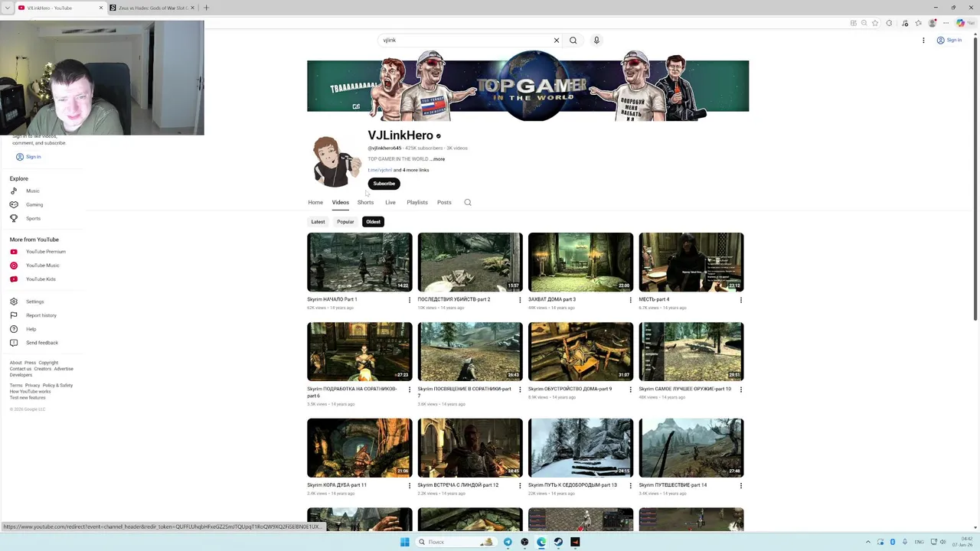This screenshot has height=551, width=980.
Task: Open YouTube Kids from the sidebar
Action: [x=42, y=279]
